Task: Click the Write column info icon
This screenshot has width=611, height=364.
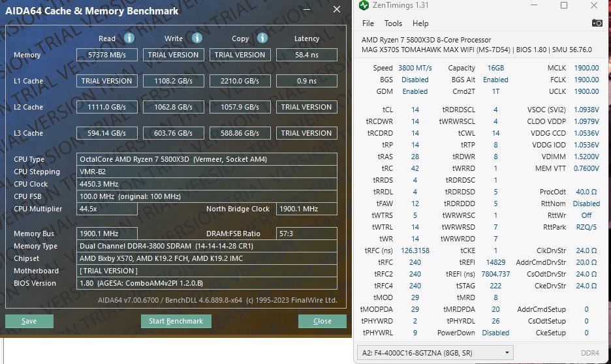Action: pos(196,38)
